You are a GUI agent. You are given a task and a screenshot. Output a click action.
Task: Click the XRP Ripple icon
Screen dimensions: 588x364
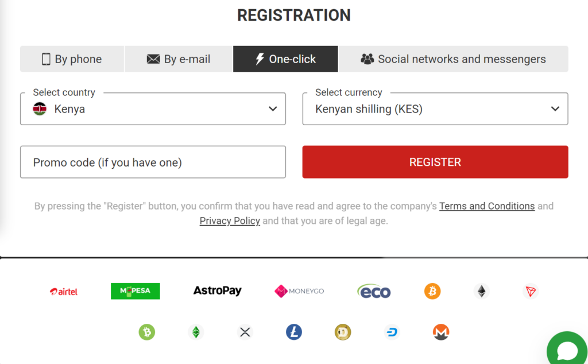point(245,332)
